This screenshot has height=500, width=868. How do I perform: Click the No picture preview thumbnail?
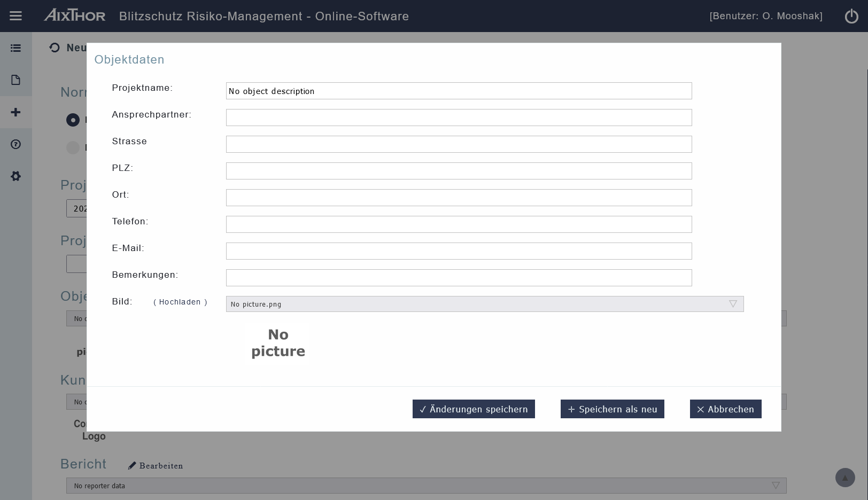[x=278, y=343]
